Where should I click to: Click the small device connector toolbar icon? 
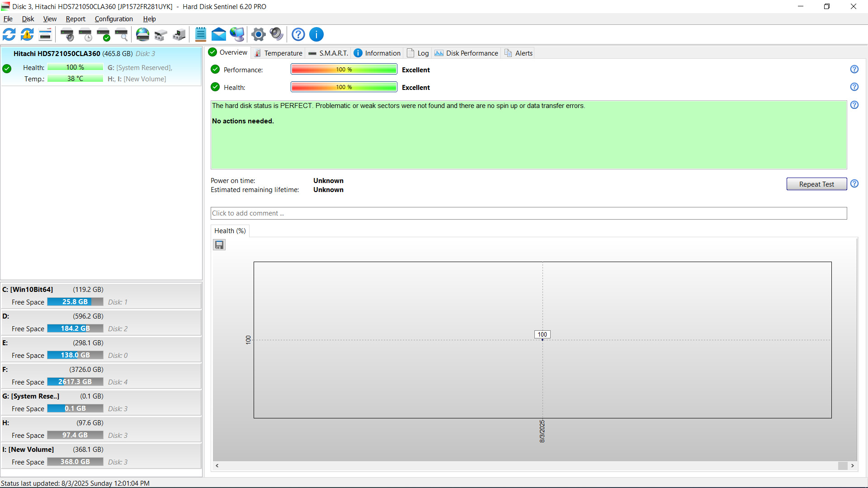click(x=160, y=34)
